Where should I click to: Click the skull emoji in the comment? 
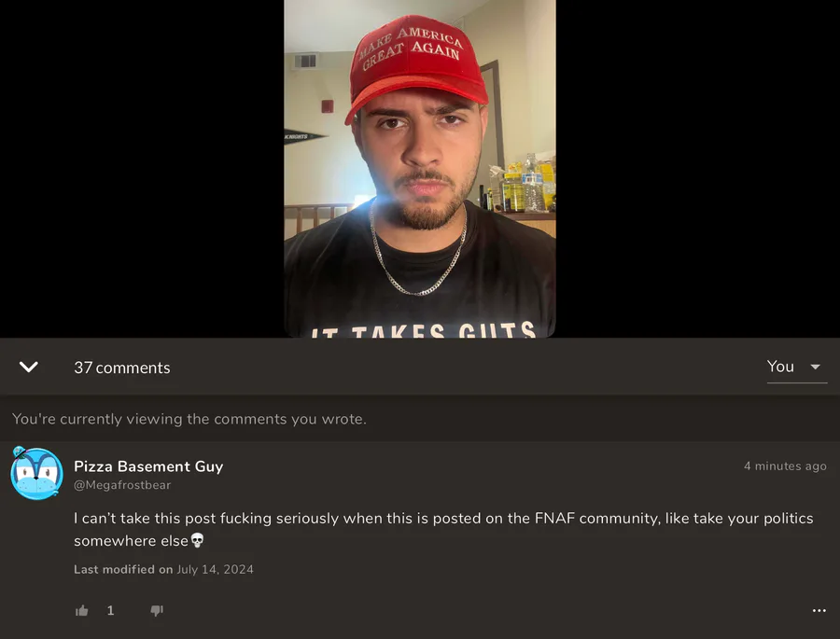tap(197, 540)
